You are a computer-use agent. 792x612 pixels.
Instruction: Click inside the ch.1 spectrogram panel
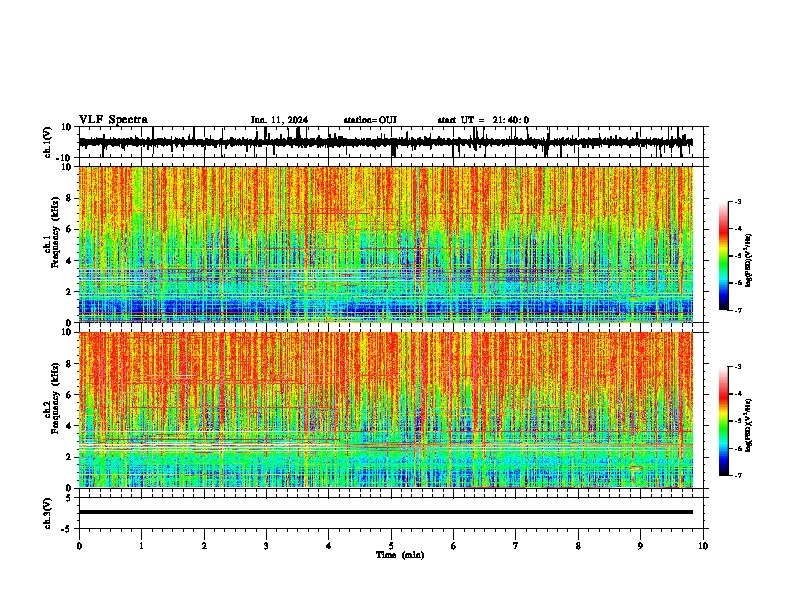point(385,244)
